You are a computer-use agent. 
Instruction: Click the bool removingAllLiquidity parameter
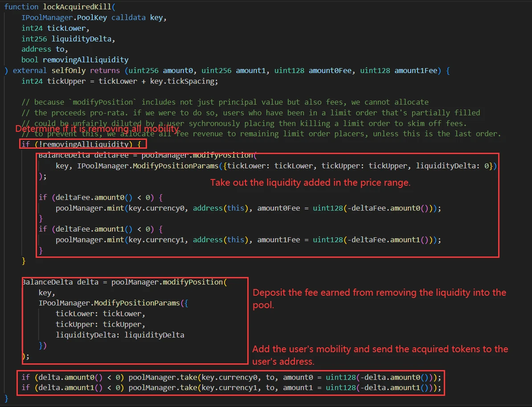tap(75, 60)
